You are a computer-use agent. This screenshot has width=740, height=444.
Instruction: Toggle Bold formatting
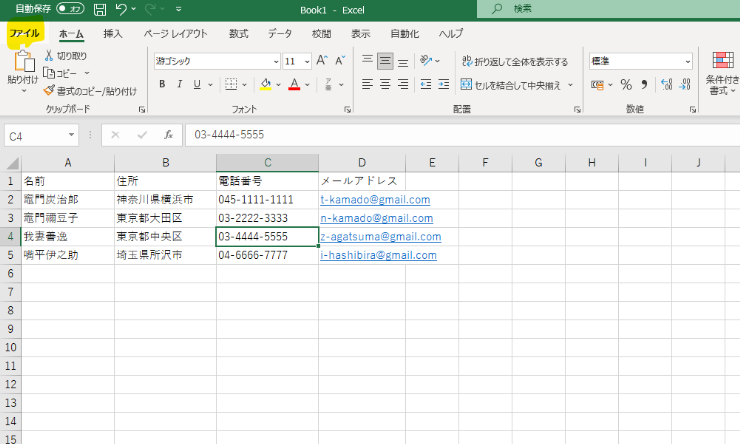pos(162,84)
